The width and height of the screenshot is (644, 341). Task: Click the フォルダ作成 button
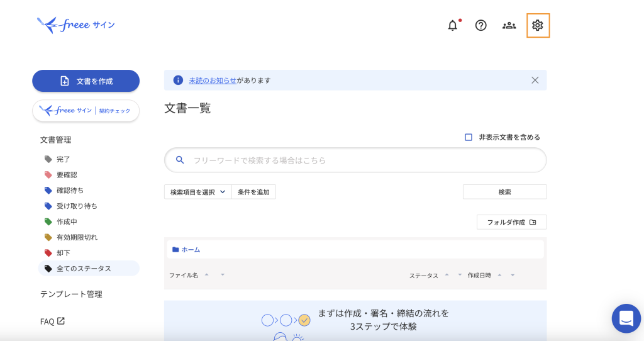pos(511,222)
